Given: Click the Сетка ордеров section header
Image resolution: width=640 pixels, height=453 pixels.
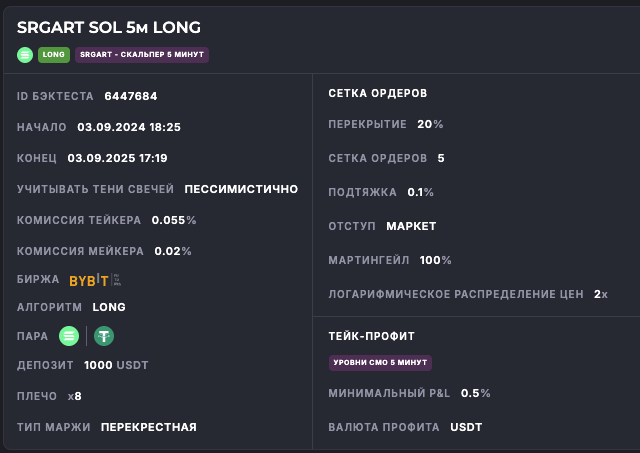Looking at the screenshot, I should (378, 93).
